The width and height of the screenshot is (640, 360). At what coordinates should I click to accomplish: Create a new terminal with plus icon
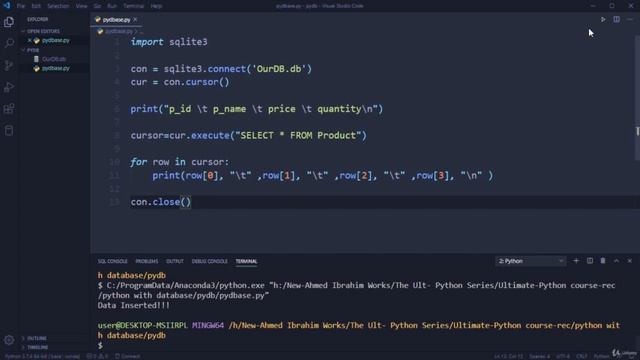click(576, 261)
